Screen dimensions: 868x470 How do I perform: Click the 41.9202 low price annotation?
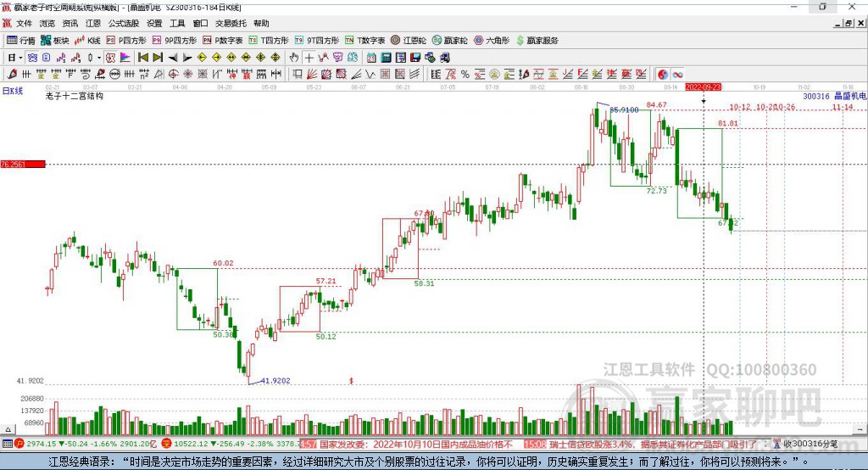[x=275, y=381]
